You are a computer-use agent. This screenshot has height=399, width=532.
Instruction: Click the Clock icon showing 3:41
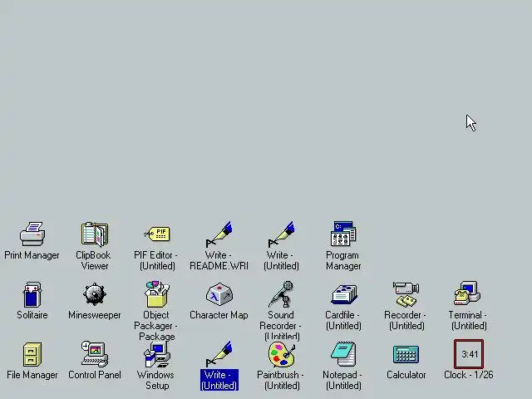tap(469, 354)
